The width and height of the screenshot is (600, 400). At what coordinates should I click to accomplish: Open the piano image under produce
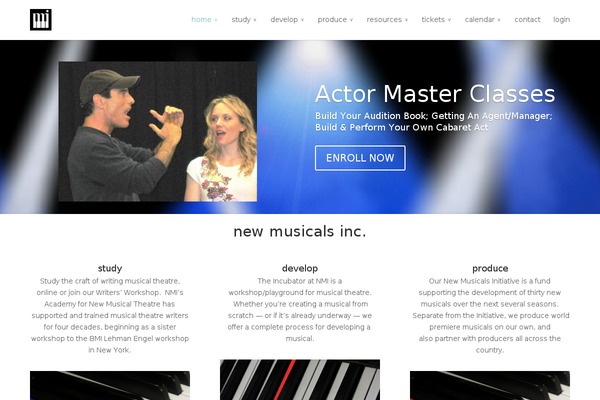click(490, 385)
